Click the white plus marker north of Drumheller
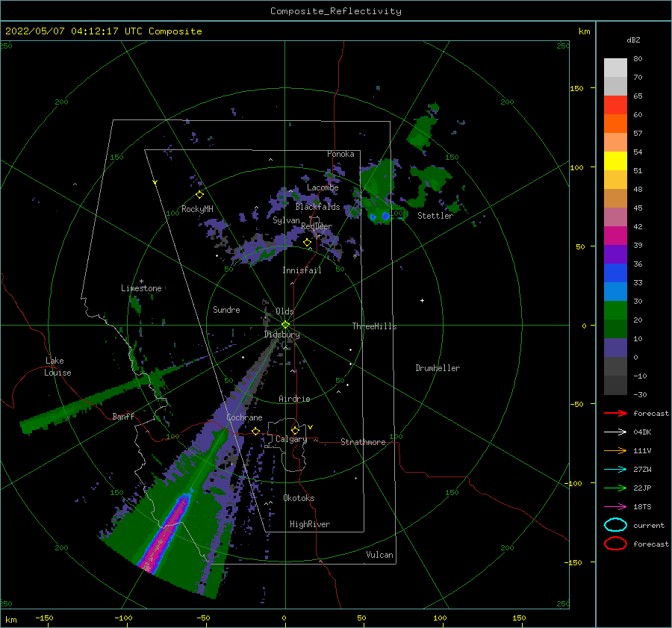 pos(422,300)
